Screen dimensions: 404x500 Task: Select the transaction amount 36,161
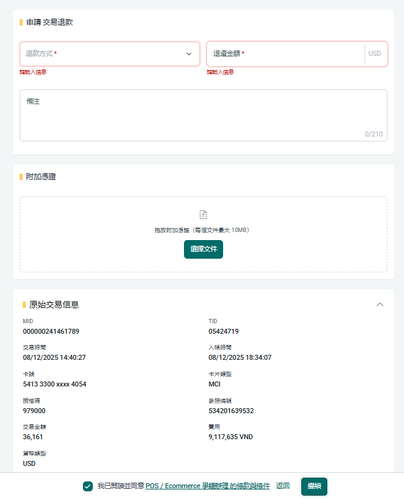click(33, 437)
